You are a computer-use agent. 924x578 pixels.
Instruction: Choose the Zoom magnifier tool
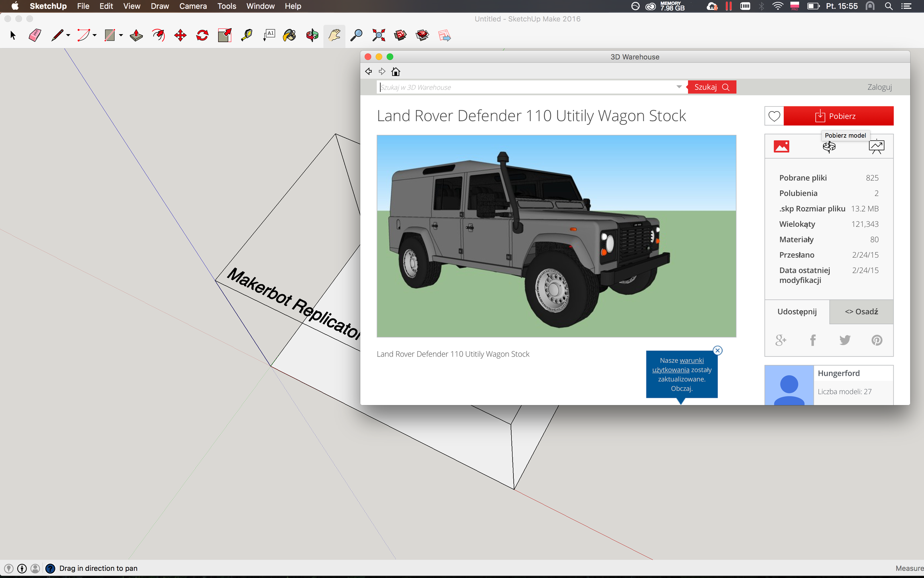(x=356, y=35)
